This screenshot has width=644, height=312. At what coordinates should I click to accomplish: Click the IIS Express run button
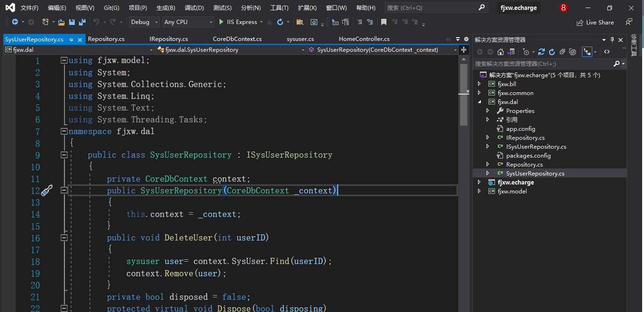coord(238,22)
